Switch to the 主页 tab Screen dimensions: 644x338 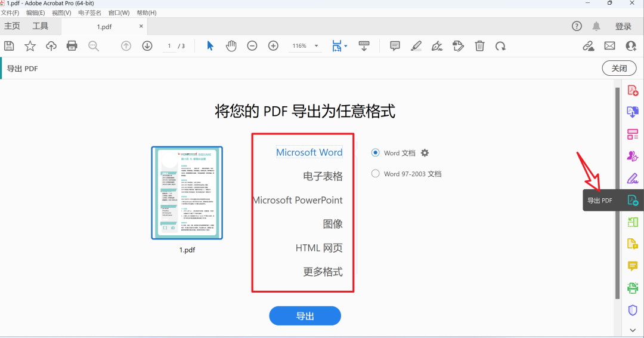tap(12, 26)
